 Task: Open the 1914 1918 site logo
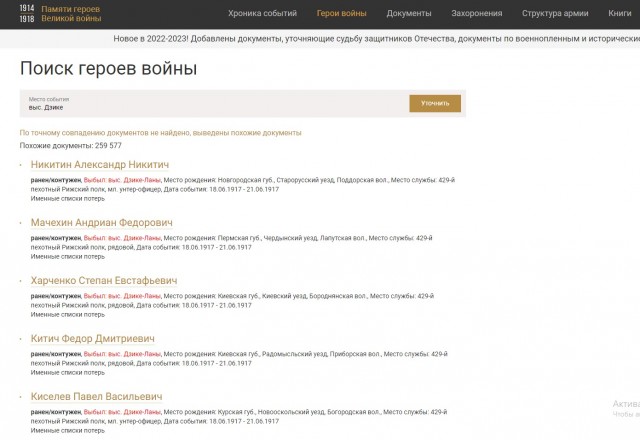(x=27, y=13)
